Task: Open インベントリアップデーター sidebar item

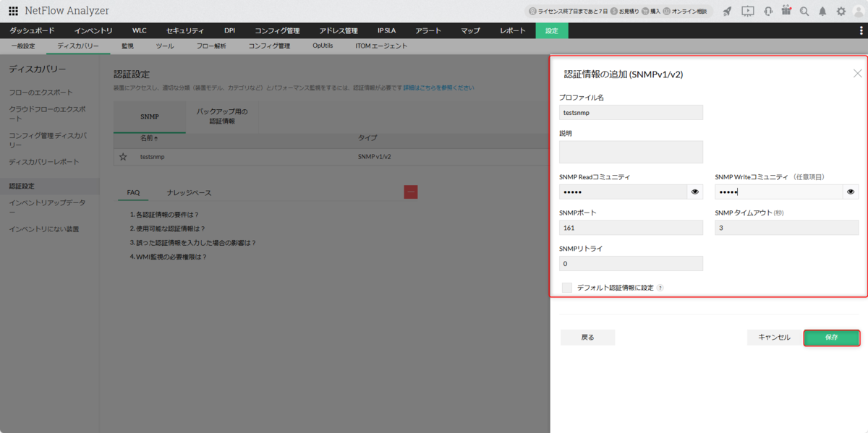Action: [x=47, y=207]
